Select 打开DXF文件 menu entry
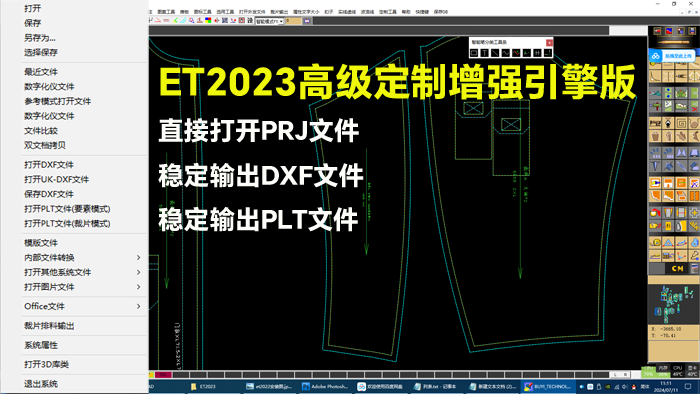700x394 pixels. 49,165
